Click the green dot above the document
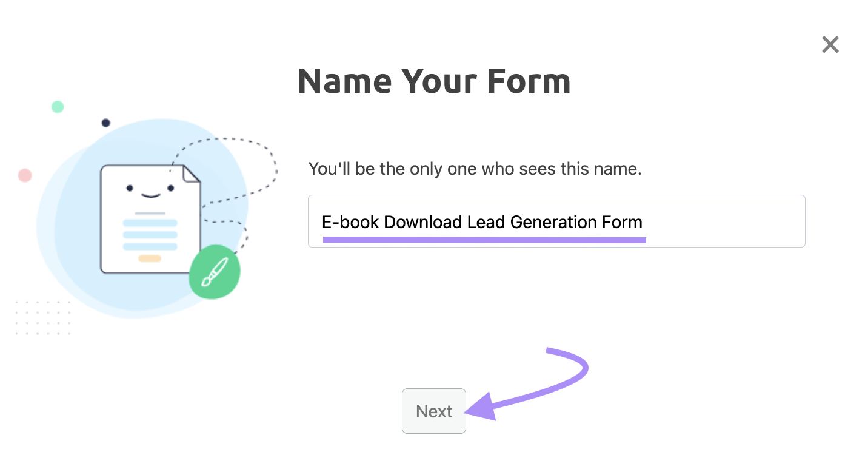868x472 pixels. tap(57, 106)
